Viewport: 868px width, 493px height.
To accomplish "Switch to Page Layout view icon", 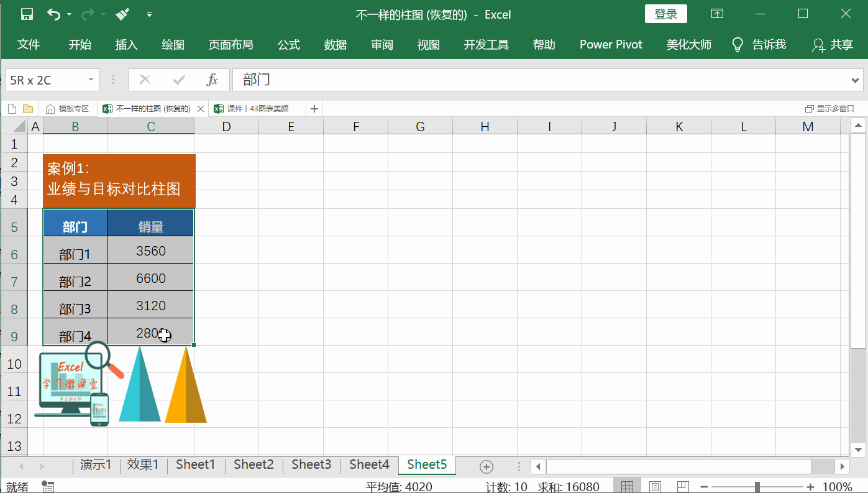I will [x=655, y=486].
